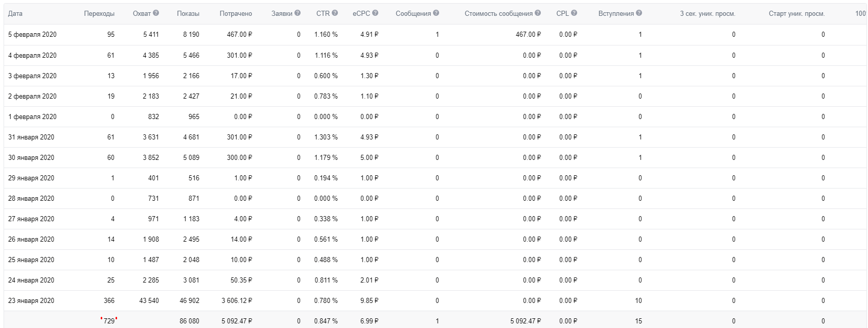
Task: Select the 5 февраля 2020 row date
Action: tap(32, 35)
